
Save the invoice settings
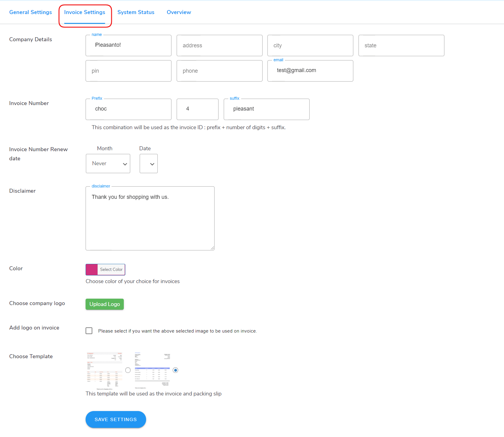click(x=116, y=419)
